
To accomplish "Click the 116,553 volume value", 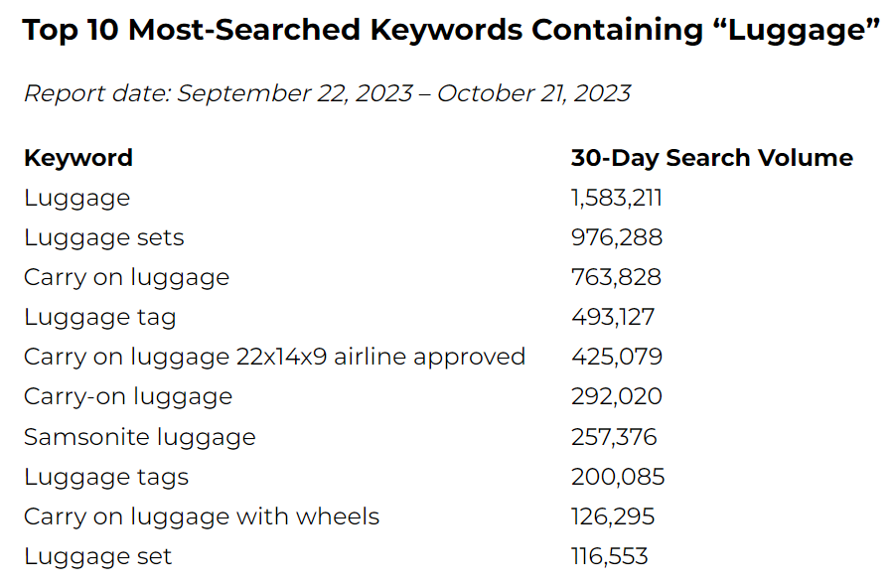I will pyautogui.click(x=609, y=557).
